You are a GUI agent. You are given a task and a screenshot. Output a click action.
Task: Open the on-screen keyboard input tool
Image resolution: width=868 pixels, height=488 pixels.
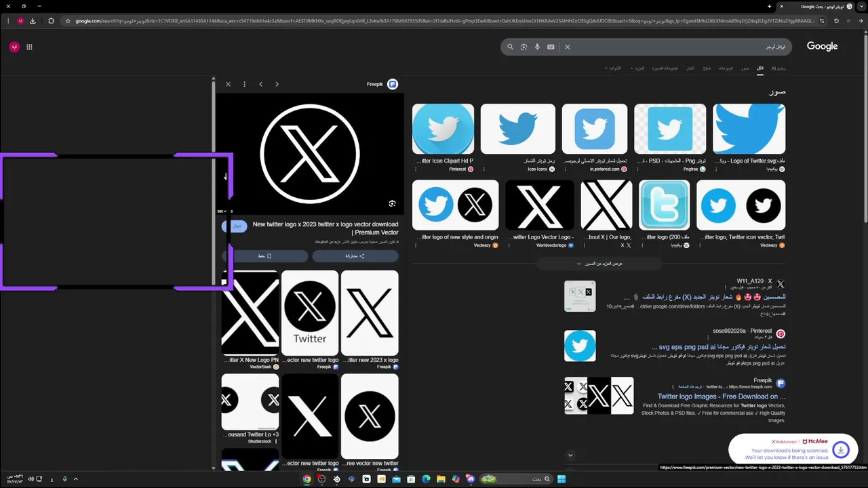(x=551, y=47)
